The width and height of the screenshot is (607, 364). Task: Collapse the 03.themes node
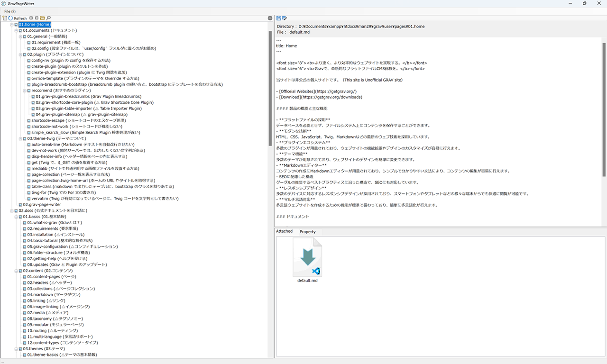16,348
